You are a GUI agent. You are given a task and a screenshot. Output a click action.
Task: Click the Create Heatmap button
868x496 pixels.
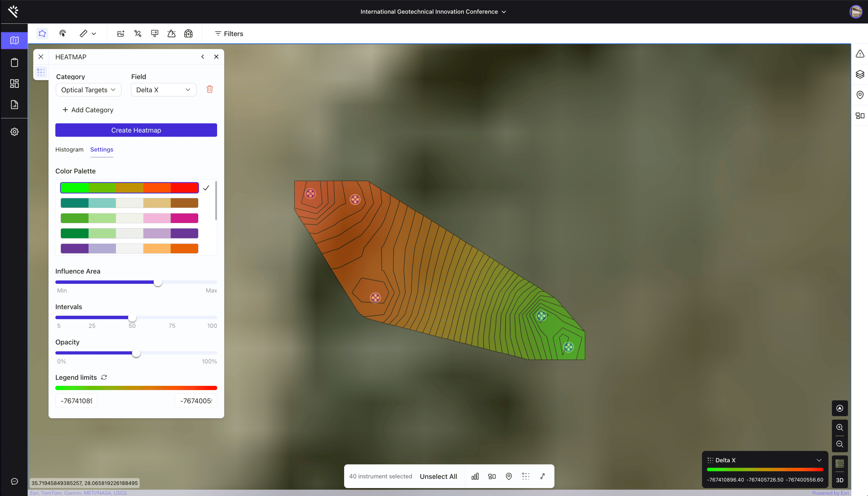tap(136, 130)
